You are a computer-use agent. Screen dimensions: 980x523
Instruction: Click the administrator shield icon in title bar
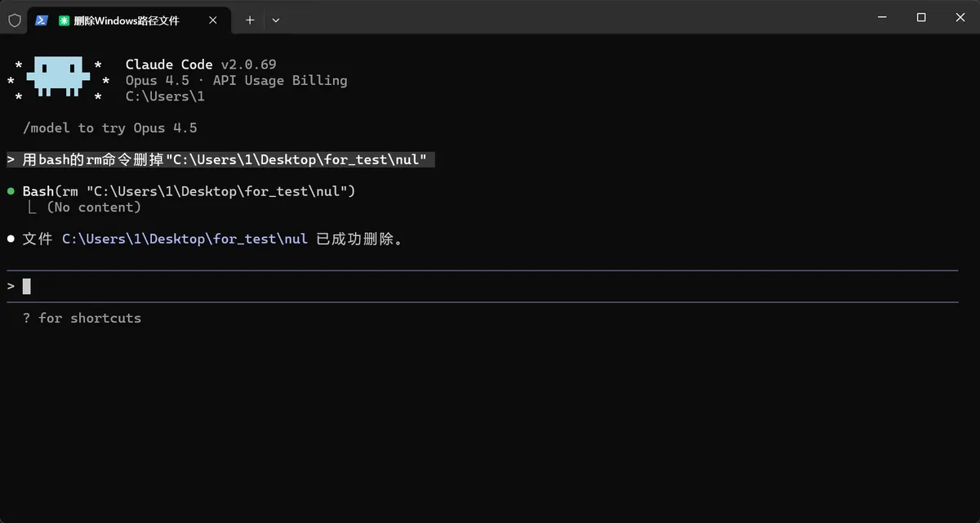pyautogui.click(x=15, y=20)
